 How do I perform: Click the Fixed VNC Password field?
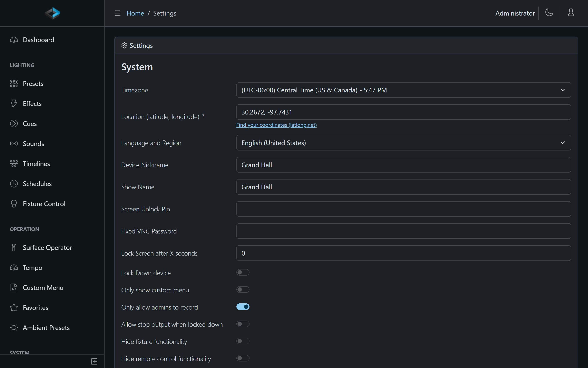point(404,231)
